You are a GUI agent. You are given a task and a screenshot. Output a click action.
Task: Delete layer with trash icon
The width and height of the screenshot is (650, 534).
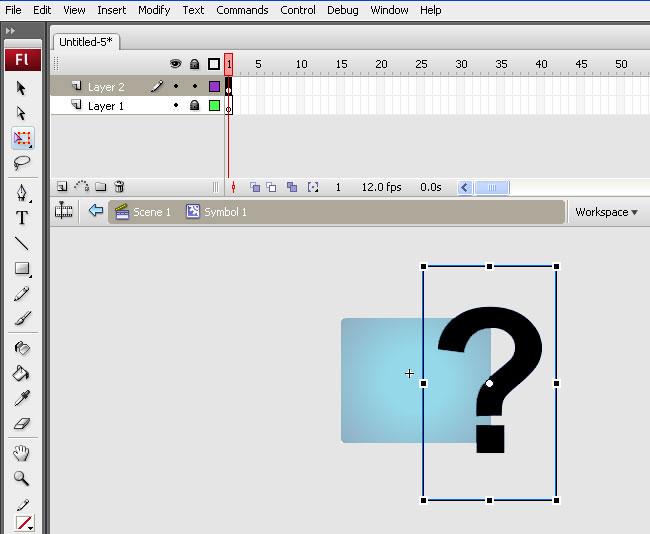click(119, 187)
